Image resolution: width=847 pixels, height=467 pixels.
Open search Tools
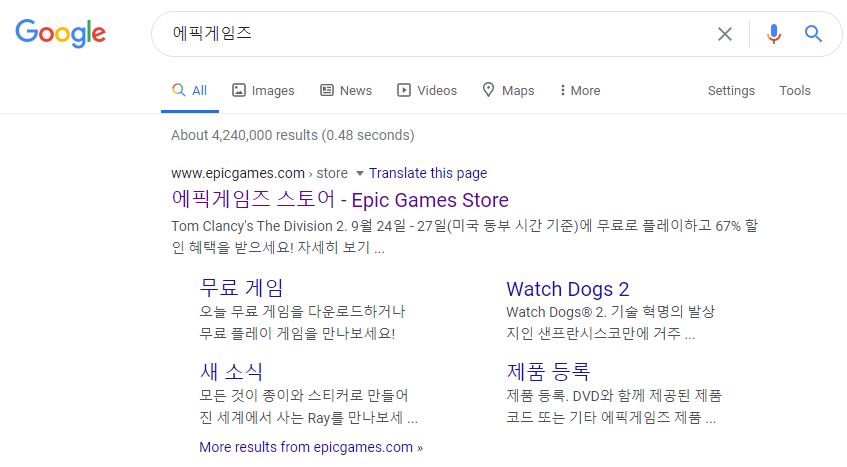[795, 91]
